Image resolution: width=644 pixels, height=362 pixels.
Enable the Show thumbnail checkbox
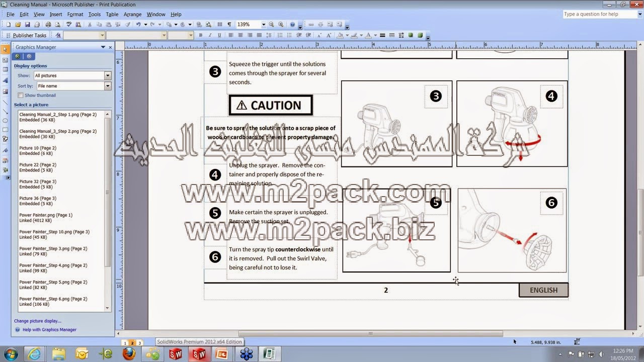pyautogui.click(x=21, y=95)
